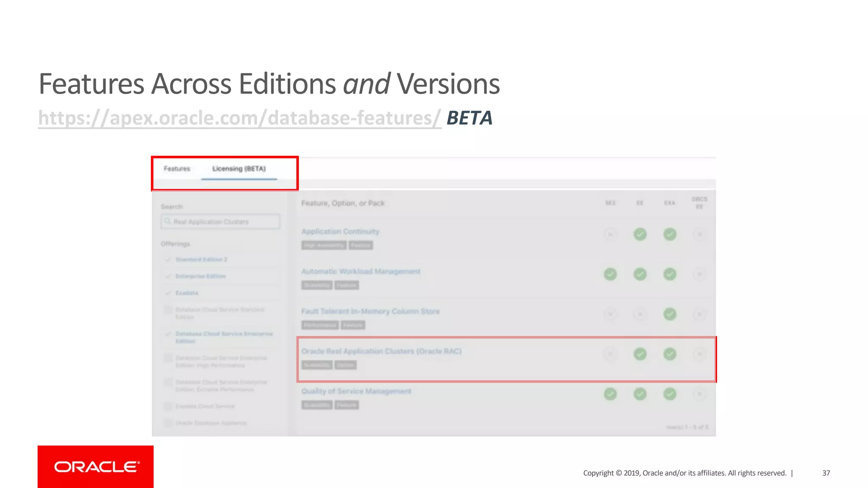Check the Oracle Database Appliance offering
This screenshot has width=868, height=488.
(x=168, y=423)
